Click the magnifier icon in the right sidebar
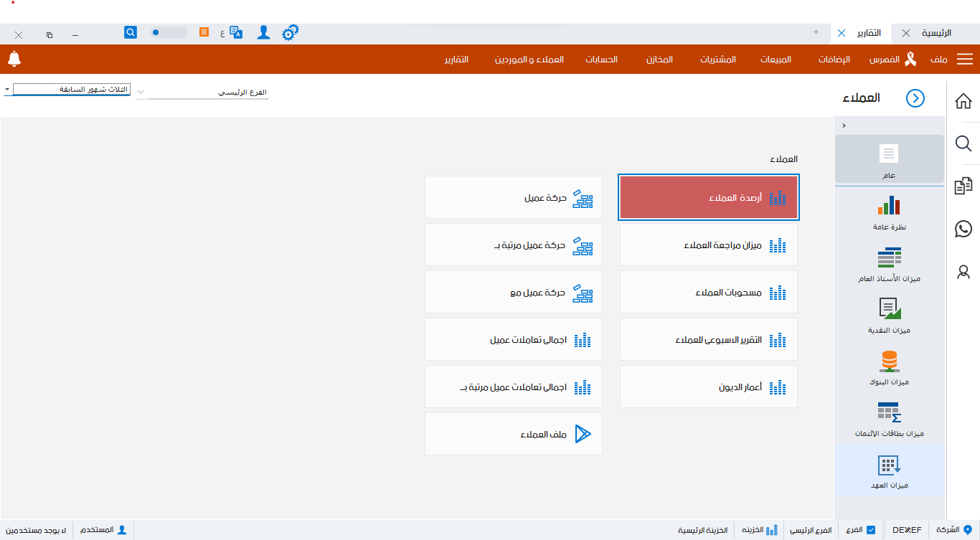Screen dimensions: 980x540 coord(963,143)
